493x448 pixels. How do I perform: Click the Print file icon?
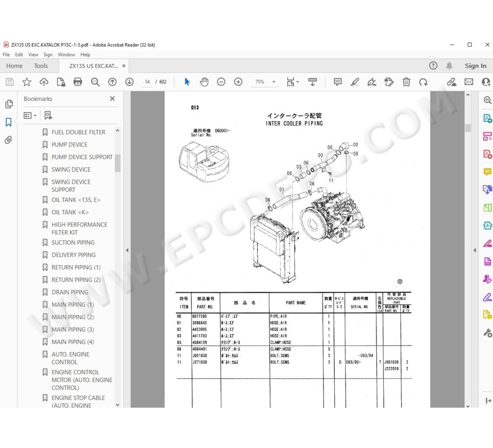click(78, 82)
